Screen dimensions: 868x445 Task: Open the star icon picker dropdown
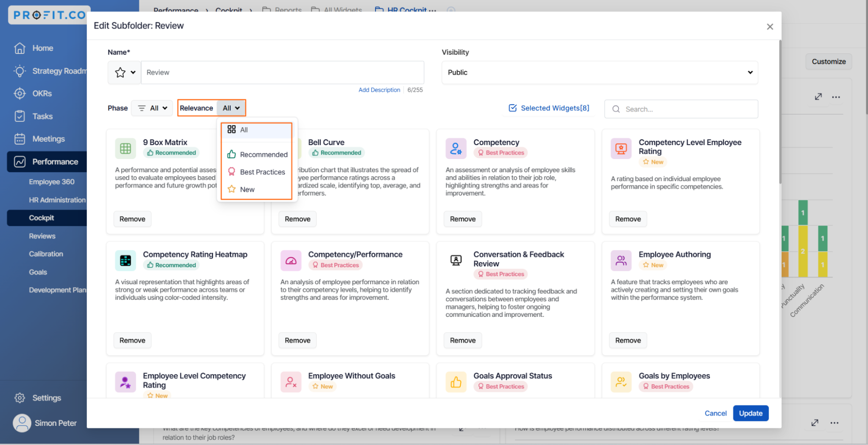pos(125,73)
